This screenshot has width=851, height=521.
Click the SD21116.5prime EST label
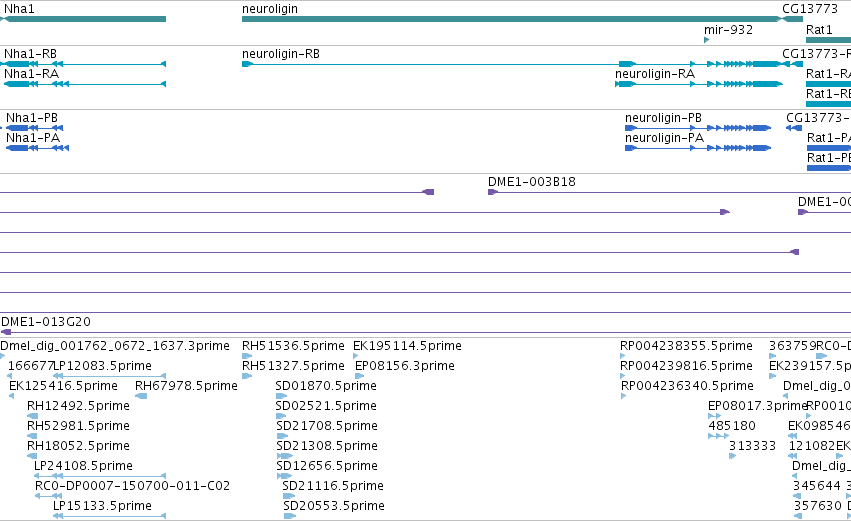coord(333,486)
